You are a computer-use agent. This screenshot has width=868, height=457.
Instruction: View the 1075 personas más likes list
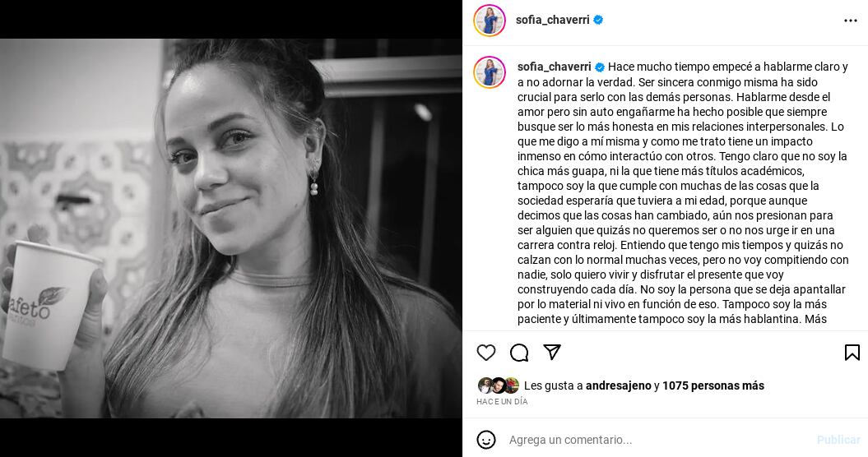coord(713,385)
